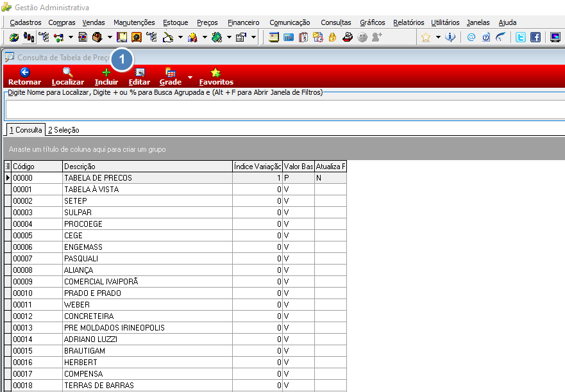The width and height of the screenshot is (565, 392).
Task: Open dropdown arrow next to colored shapes icon
Action: [205, 37]
